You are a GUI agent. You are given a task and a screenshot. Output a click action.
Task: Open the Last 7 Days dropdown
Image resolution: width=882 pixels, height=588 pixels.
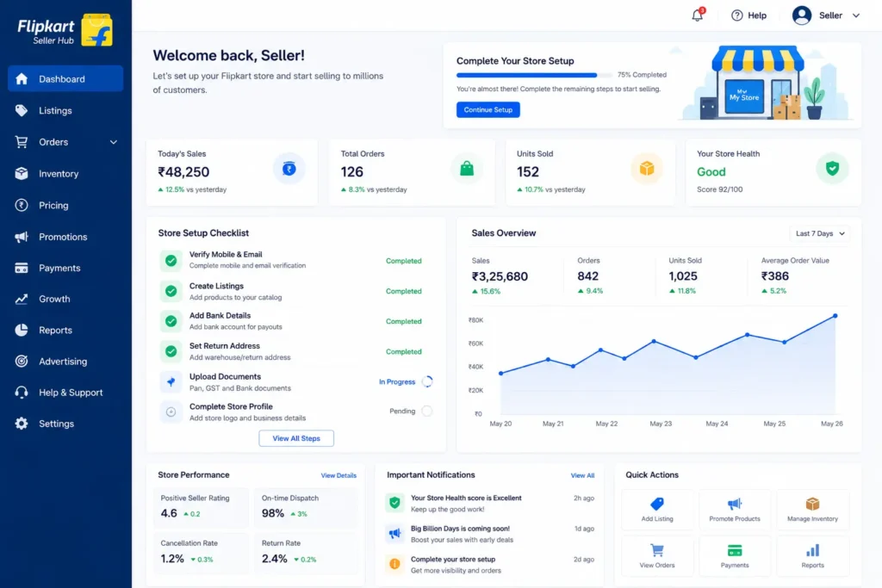pyautogui.click(x=820, y=233)
